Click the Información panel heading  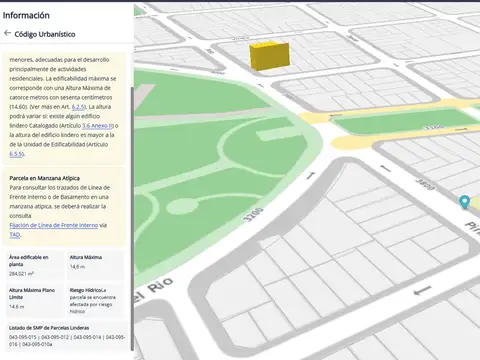26,15
